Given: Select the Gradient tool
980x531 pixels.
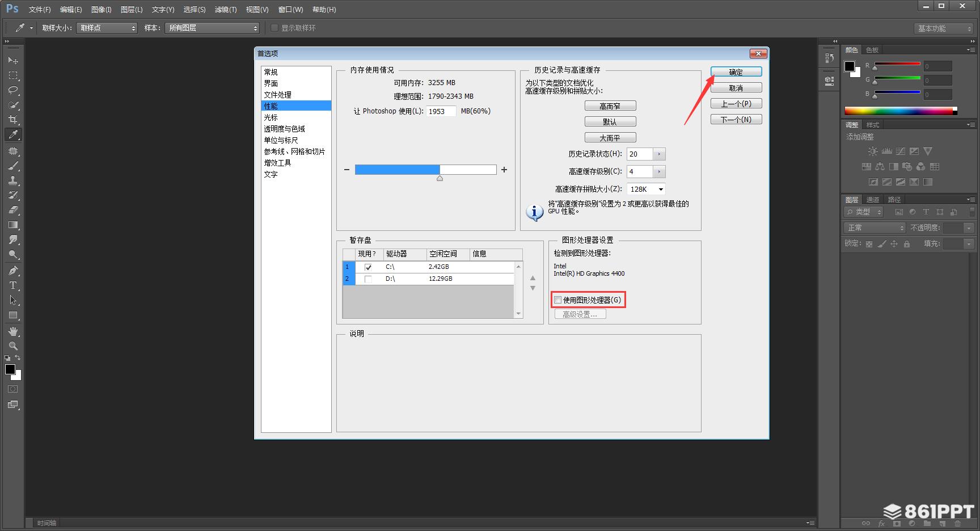Looking at the screenshot, I should pyautogui.click(x=13, y=225).
